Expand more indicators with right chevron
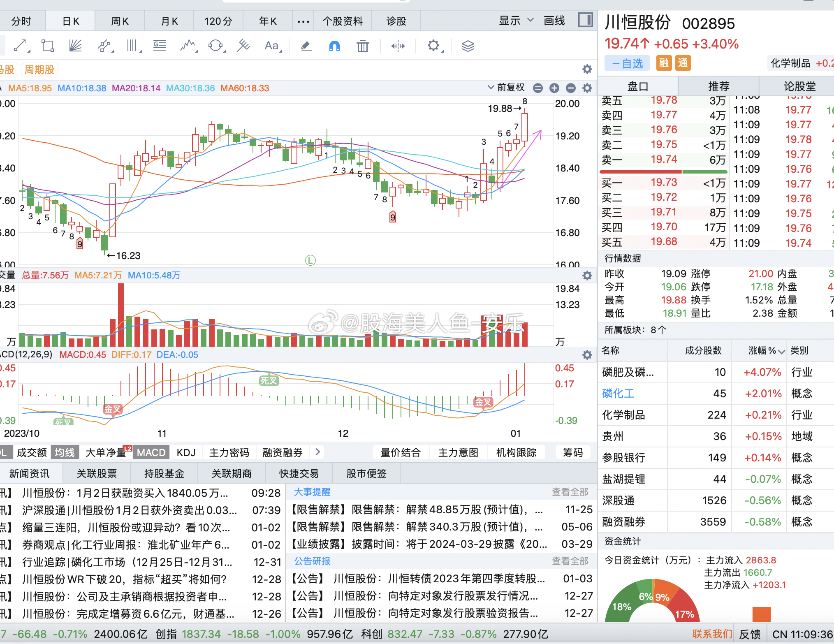 tap(317, 452)
